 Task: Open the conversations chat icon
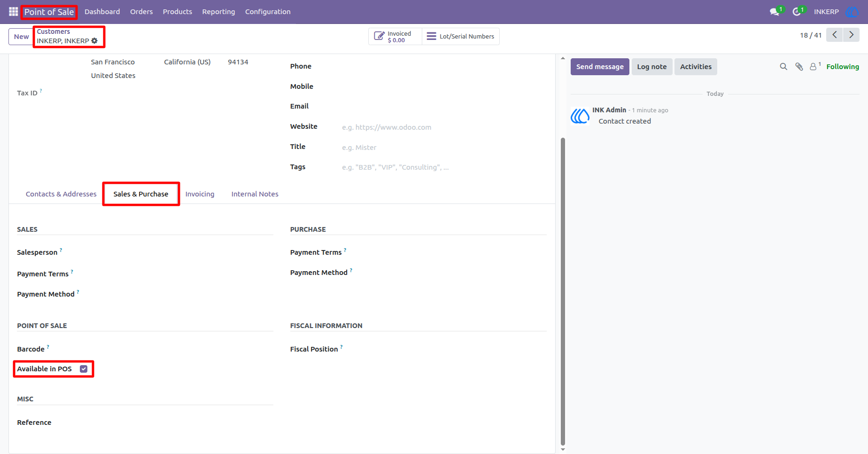click(x=775, y=12)
